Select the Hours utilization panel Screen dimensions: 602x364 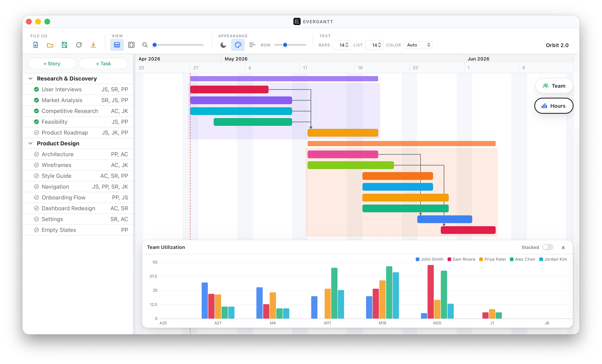tap(554, 106)
